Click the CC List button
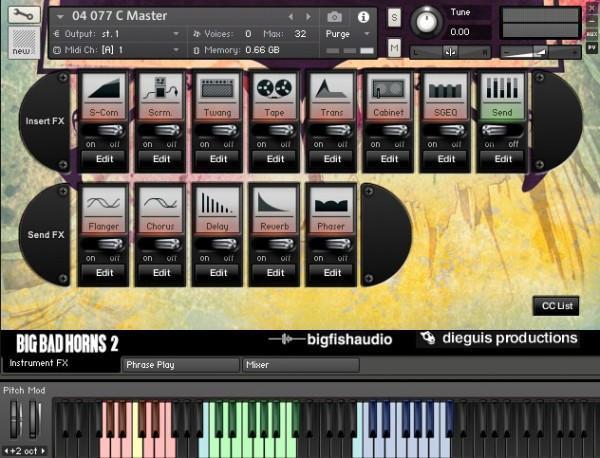Viewport: 600px width, 458px height. [555, 306]
